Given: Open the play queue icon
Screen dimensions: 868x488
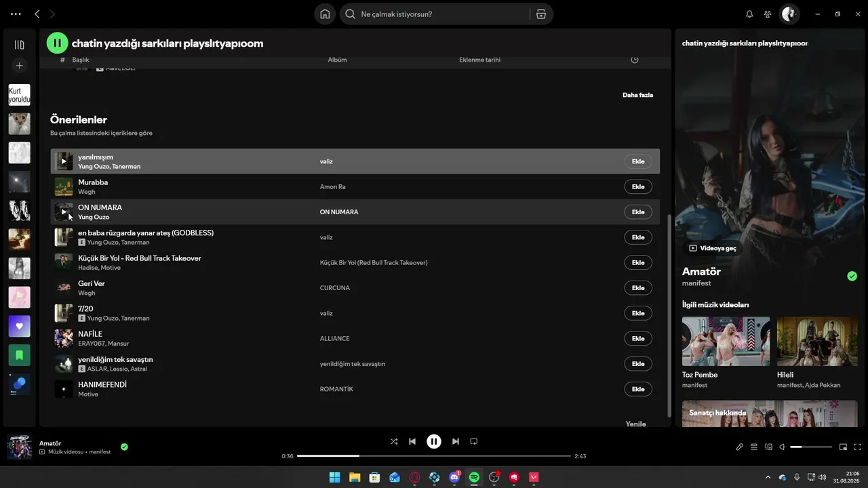Looking at the screenshot, I should tap(754, 447).
